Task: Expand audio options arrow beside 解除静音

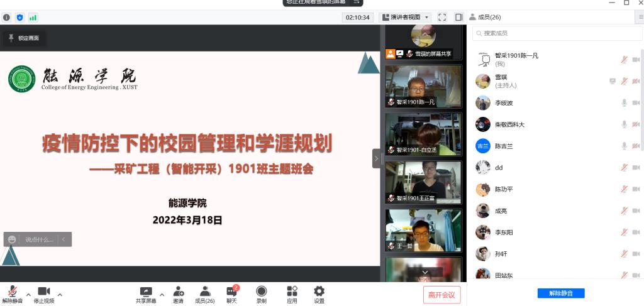Action: [x=28, y=294]
